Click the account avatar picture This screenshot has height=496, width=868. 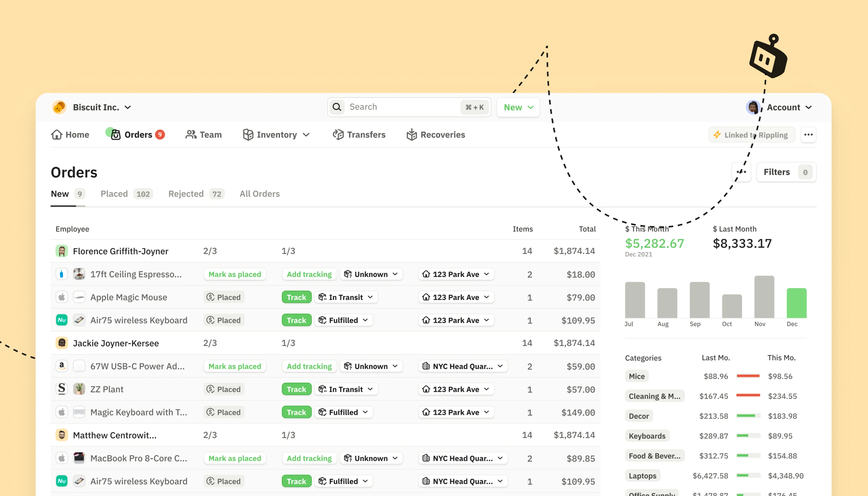click(753, 107)
